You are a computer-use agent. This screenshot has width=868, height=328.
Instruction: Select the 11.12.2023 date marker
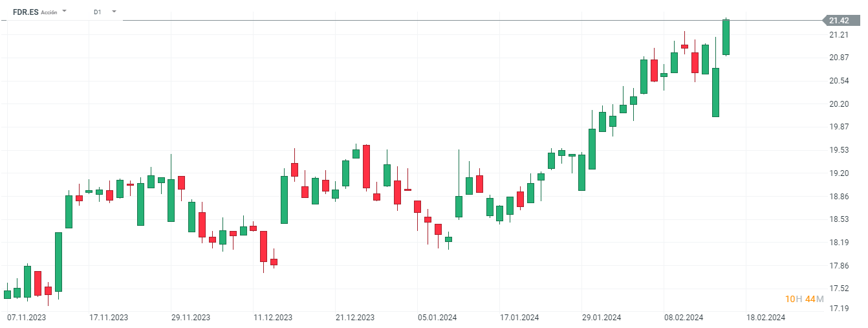pos(273,318)
